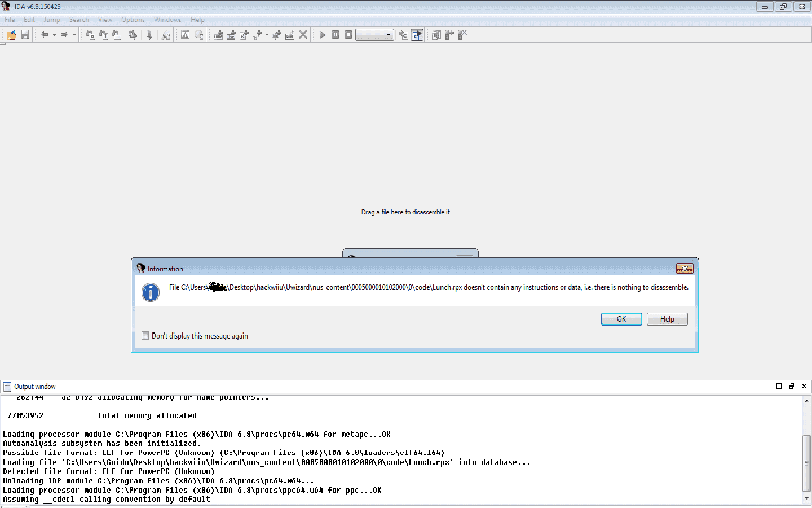Open the File menu
This screenshot has width=812, height=508.
point(10,19)
